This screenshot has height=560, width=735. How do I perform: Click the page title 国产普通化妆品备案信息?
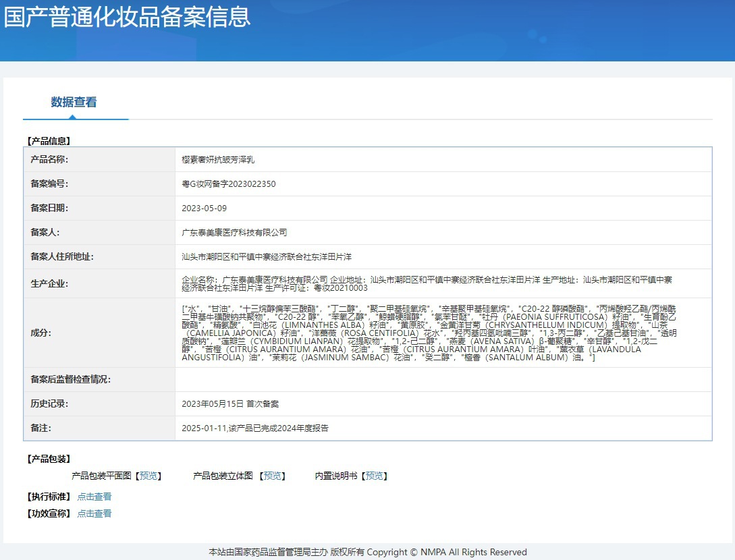tap(127, 17)
